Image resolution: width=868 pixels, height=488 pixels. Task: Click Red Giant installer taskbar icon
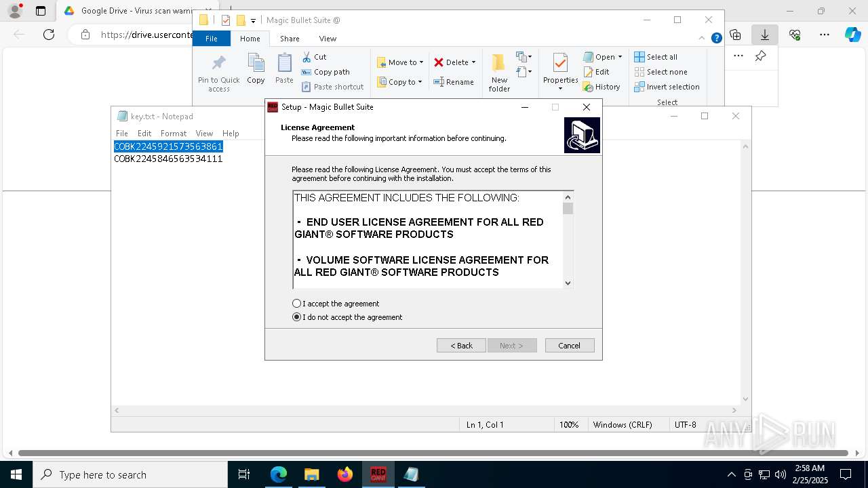coord(378,474)
